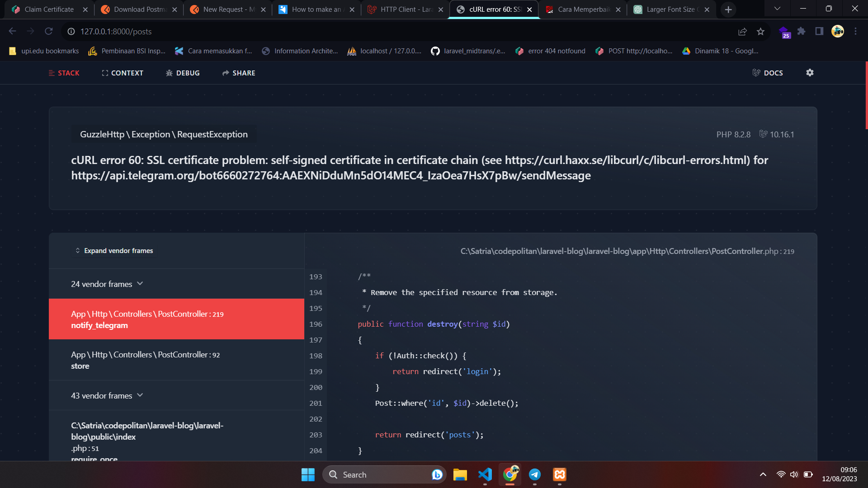868x488 pixels.
Task: Open Visual Studio Code from the taskbar
Action: (485, 475)
